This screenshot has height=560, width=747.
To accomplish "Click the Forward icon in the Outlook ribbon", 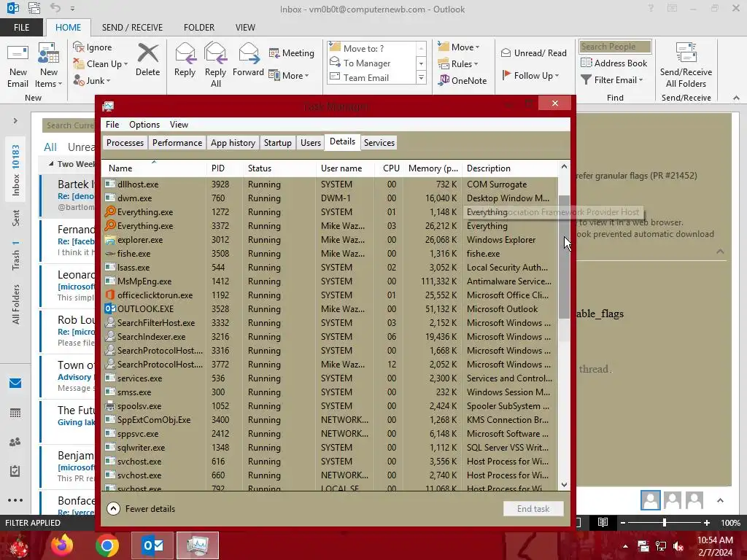I will [x=248, y=60].
